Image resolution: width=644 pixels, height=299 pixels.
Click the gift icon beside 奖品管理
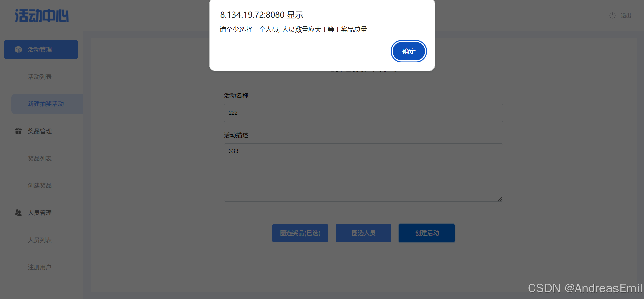(18, 131)
